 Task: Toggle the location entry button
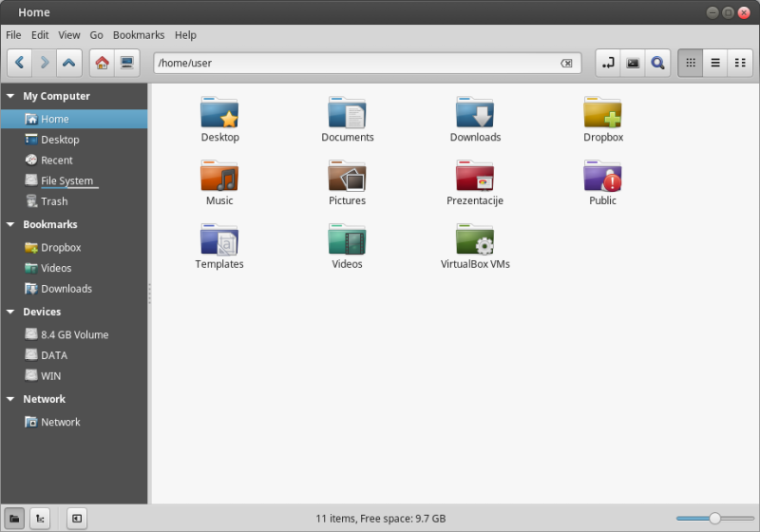point(608,64)
